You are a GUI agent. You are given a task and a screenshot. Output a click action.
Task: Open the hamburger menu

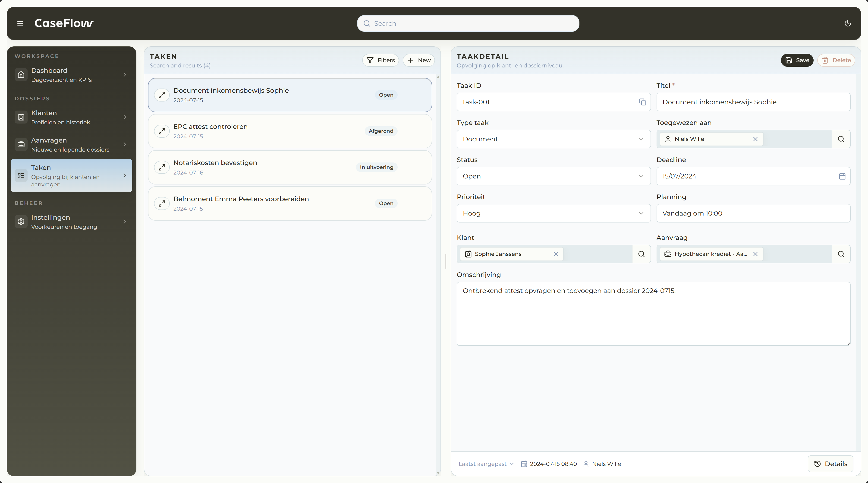20,23
